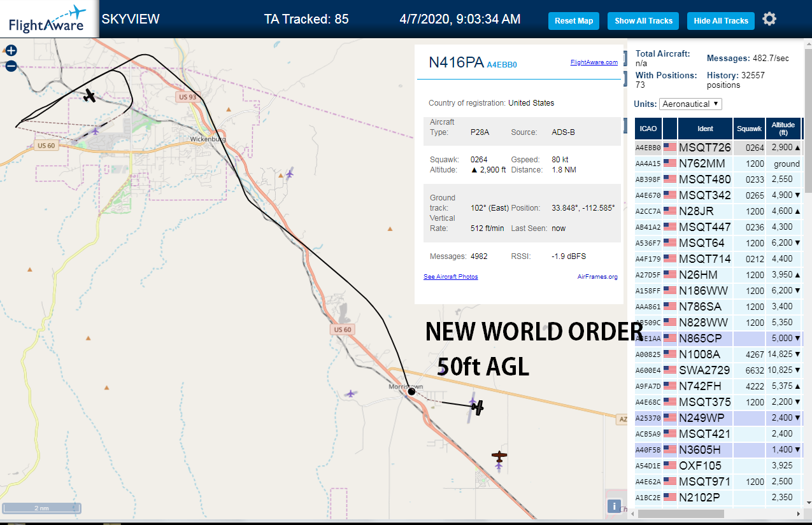Sort the table by the Squawk column

pos(749,129)
